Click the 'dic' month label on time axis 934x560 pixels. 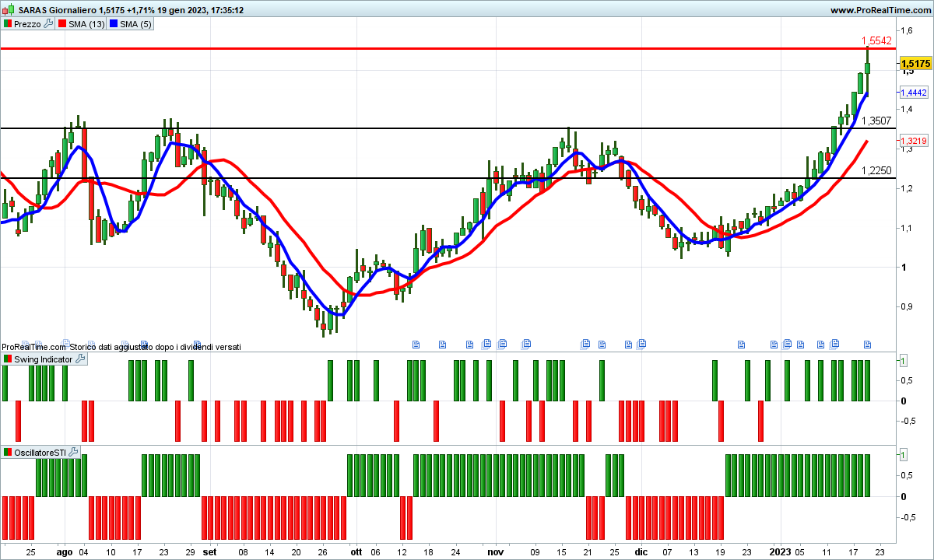pos(641,552)
